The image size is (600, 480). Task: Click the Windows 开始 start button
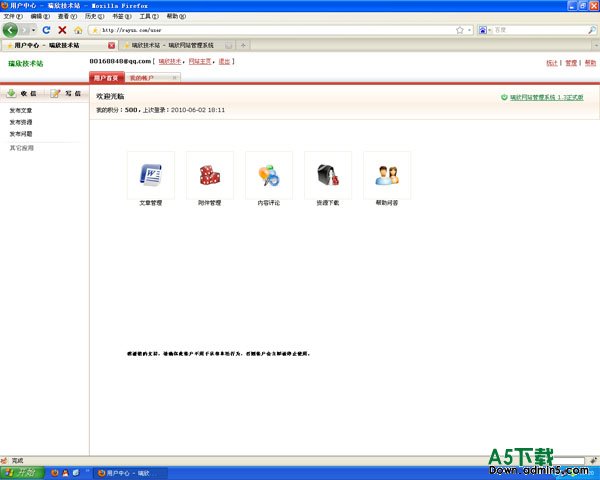22,473
